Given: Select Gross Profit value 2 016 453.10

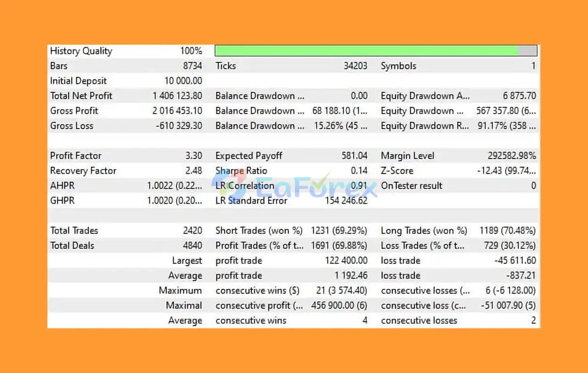Looking at the screenshot, I should point(177,111).
